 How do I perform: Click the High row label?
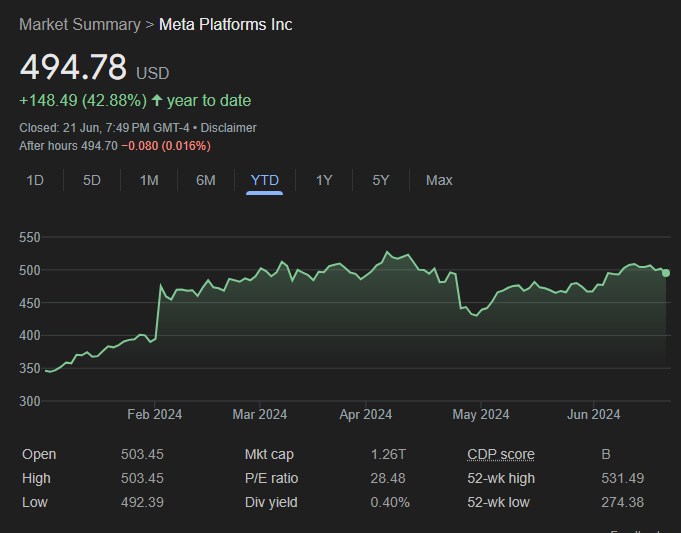coord(36,478)
